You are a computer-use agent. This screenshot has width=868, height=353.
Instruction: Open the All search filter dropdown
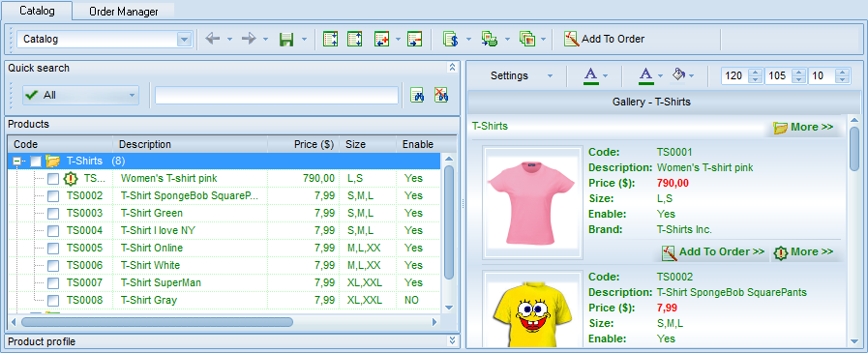pyautogui.click(x=132, y=95)
